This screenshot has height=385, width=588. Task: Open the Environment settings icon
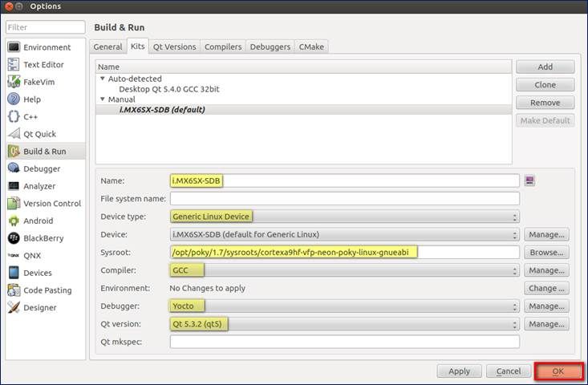[14, 47]
